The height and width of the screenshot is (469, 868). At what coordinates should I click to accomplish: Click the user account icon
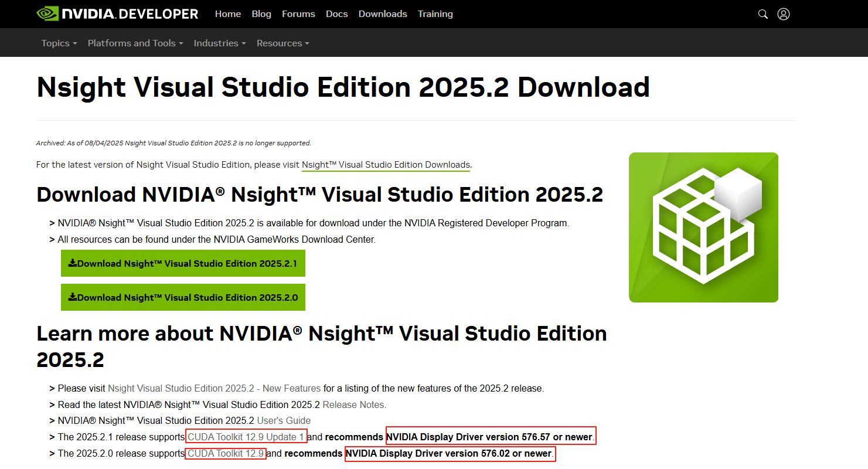click(784, 14)
